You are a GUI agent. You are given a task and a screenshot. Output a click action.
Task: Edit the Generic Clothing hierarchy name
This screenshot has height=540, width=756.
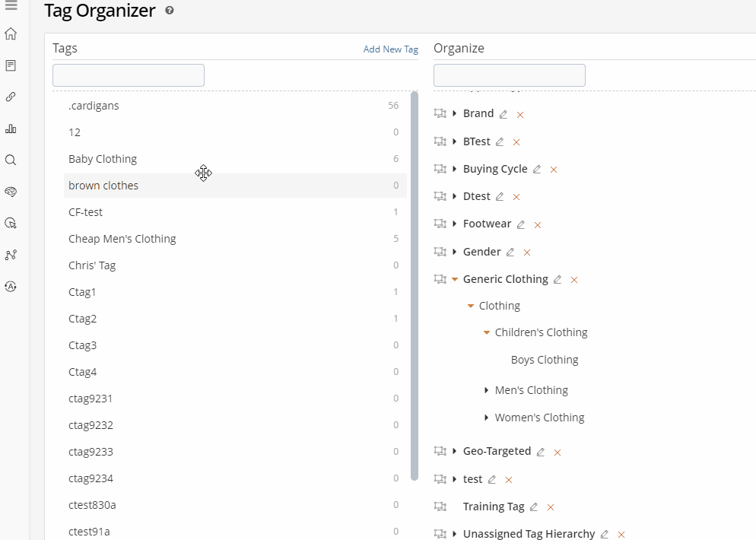point(557,280)
